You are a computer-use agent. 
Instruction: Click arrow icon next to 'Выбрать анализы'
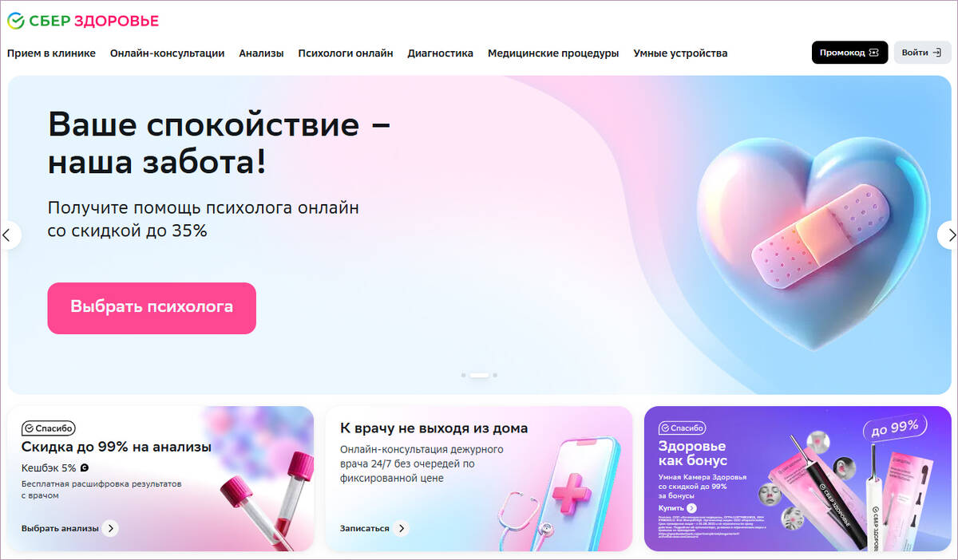pos(110,528)
